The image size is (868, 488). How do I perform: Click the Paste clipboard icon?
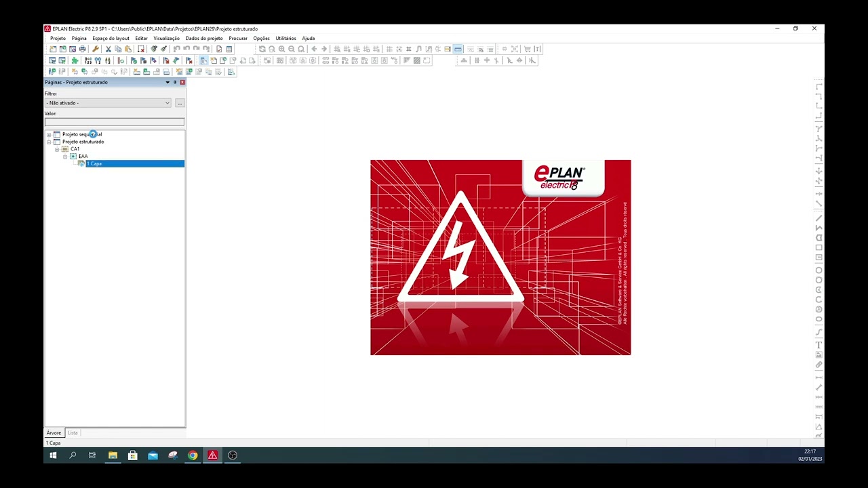coord(127,49)
